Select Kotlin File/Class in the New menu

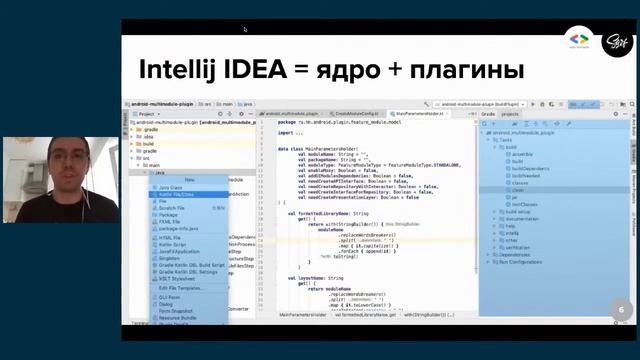189,195
